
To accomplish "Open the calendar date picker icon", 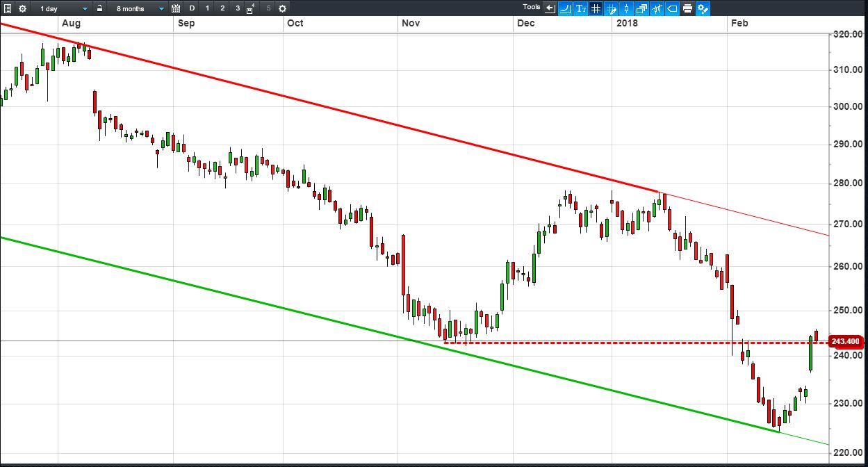I will (176, 8).
